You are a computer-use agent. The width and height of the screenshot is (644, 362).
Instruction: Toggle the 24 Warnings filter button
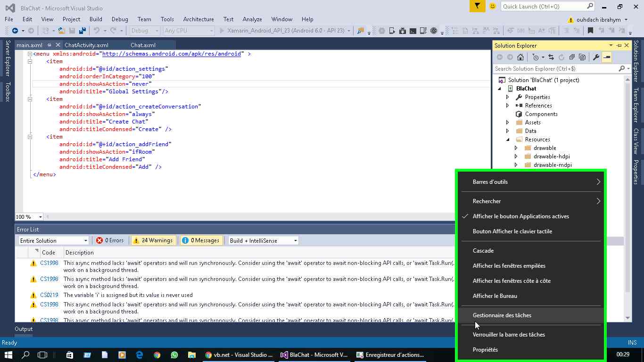pyautogui.click(x=154, y=240)
